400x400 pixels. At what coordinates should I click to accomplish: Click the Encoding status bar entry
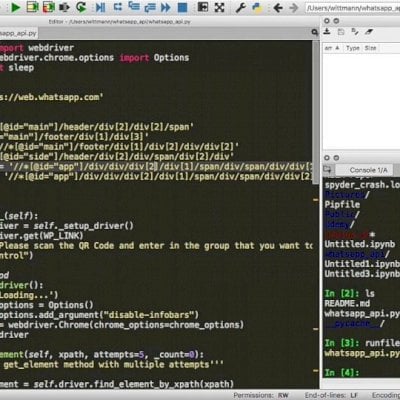386,395
